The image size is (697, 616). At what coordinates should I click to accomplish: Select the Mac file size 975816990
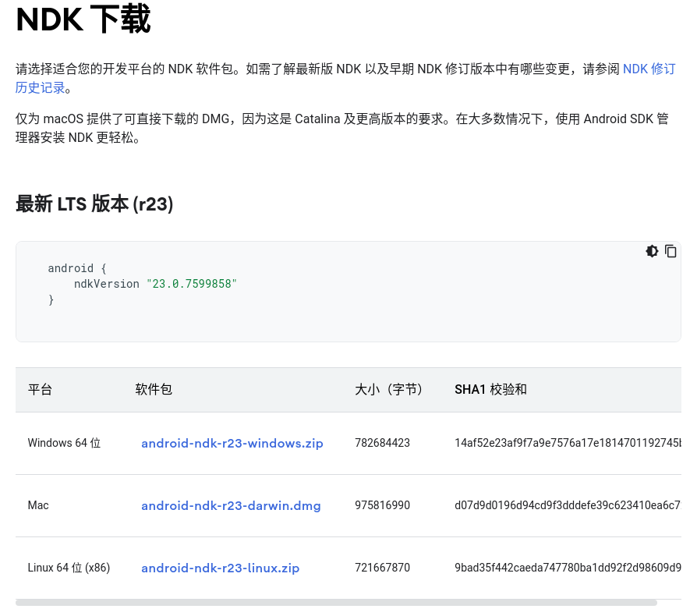[382, 505]
